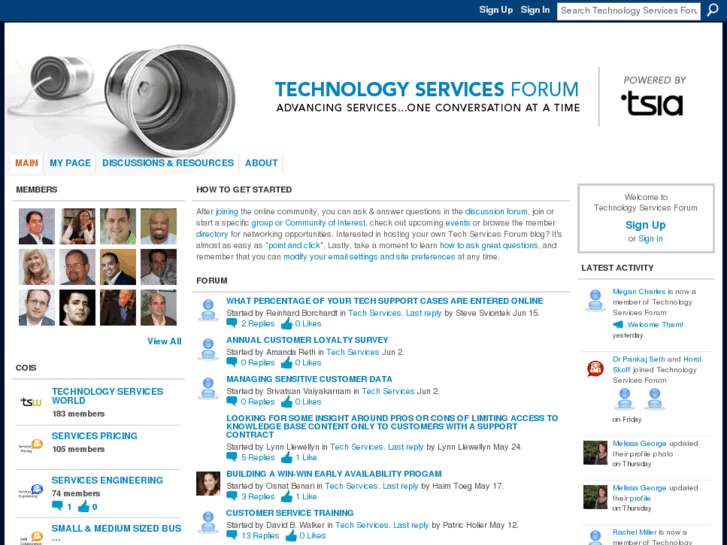Click Megan Charles avatar icon in Latest Activity
Screen dimensions: 727x545
(595, 300)
